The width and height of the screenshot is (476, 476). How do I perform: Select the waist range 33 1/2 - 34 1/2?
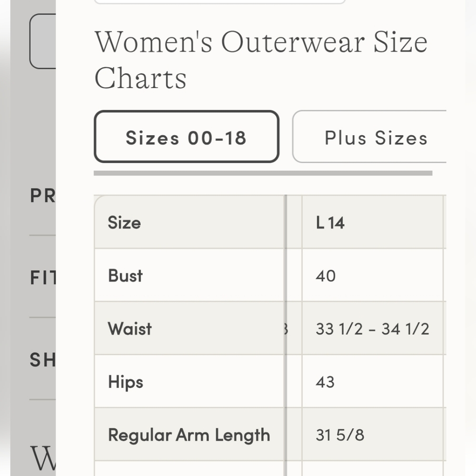[373, 328]
